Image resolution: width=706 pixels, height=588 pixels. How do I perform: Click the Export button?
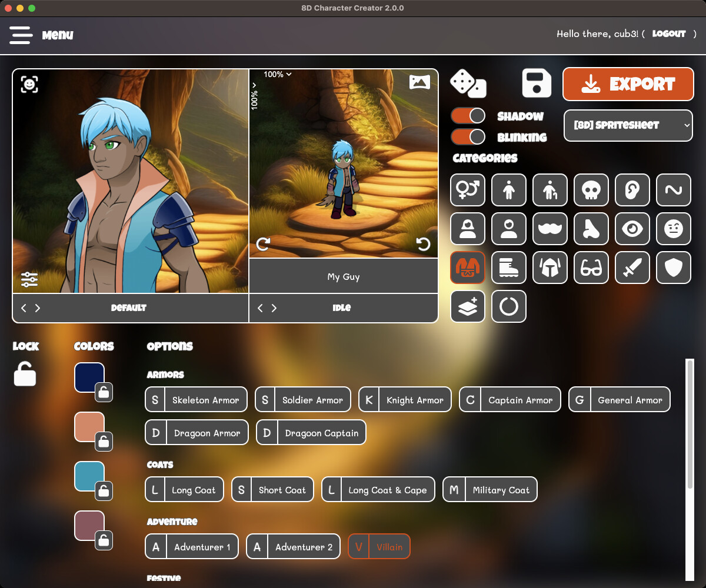tap(628, 84)
